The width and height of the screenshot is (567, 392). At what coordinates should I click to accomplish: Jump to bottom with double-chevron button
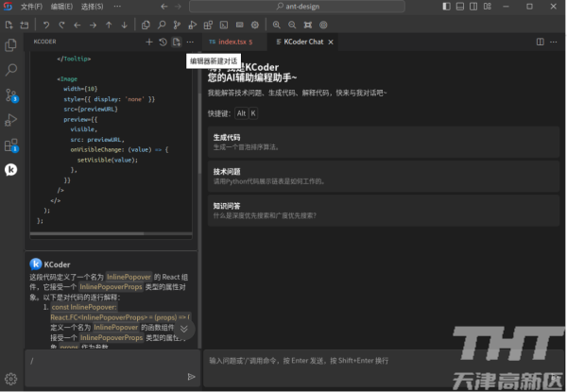pos(184,329)
